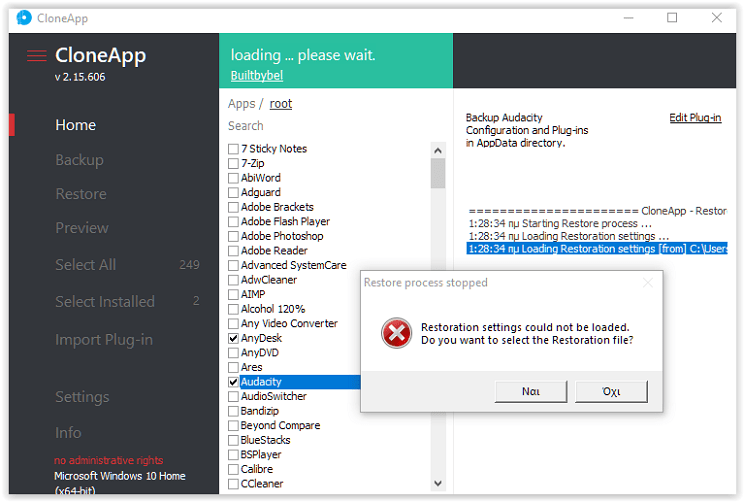The width and height of the screenshot is (744, 502).
Task: Tick the Adguard checkbox
Action: tap(233, 193)
